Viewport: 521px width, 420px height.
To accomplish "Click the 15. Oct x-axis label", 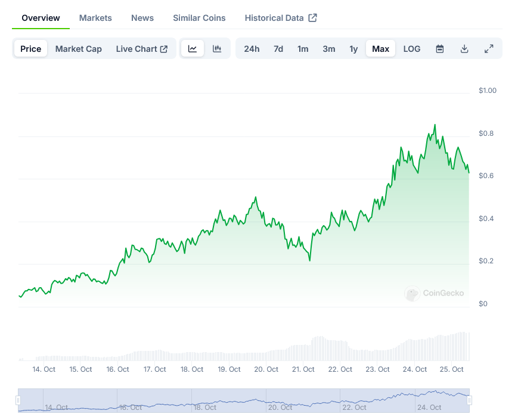I will [80, 369].
